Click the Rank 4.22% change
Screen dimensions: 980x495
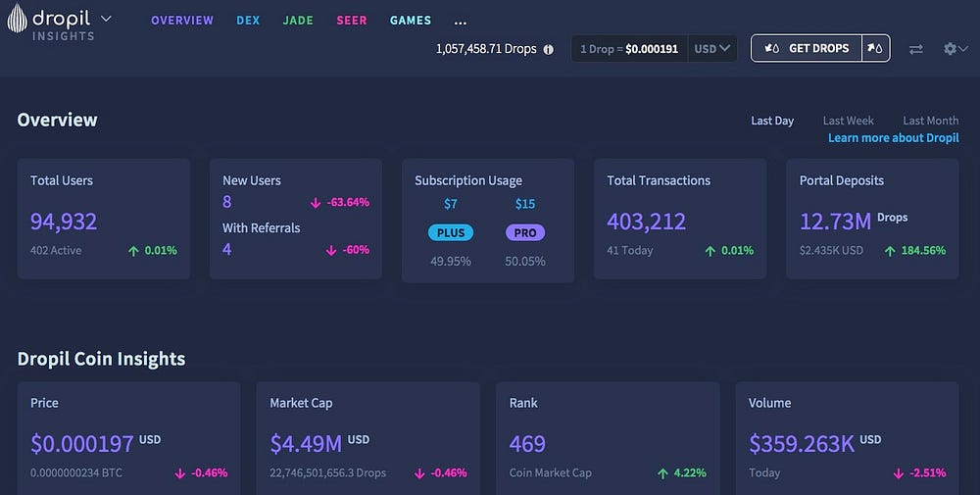pyautogui.click(x=682, y=472)
